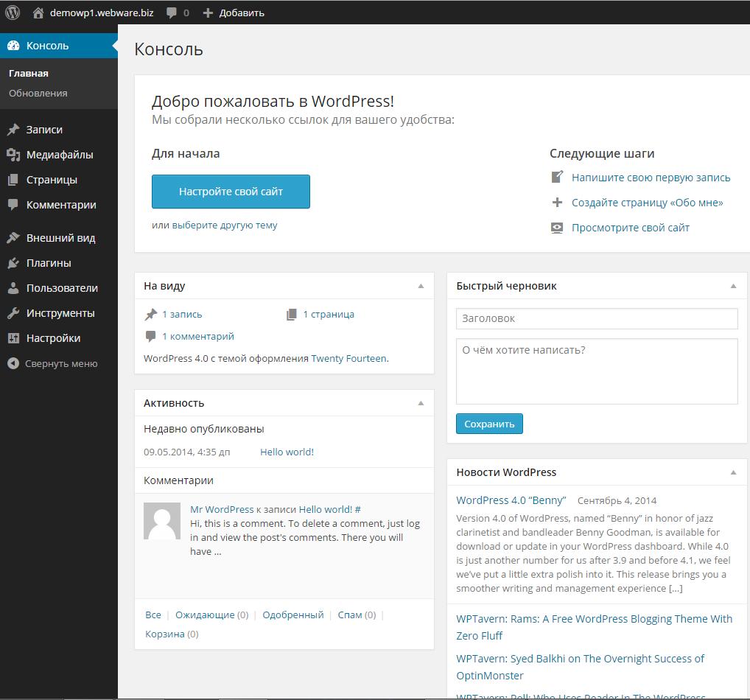
Task: Show Ожидающие (0) comments filter
Action: coord(212,615)
